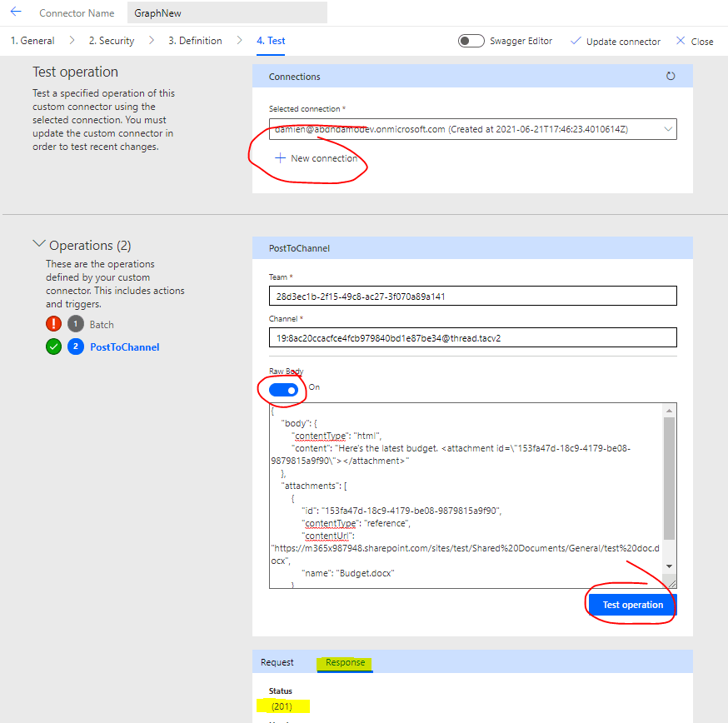728x723 pixels.
Task: Switch to the 2. Security step
Action: (112, 41)
